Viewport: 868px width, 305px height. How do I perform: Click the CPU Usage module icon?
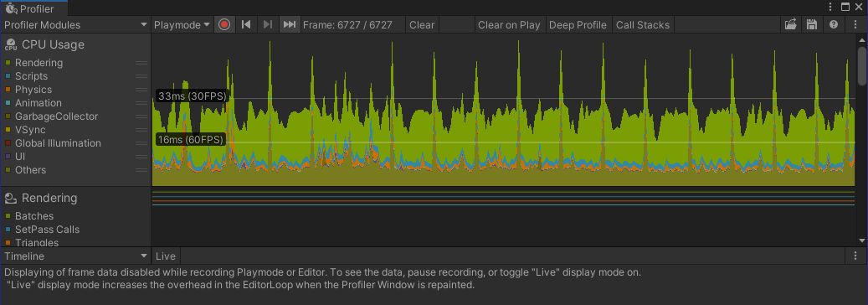(x=11, y=45)
